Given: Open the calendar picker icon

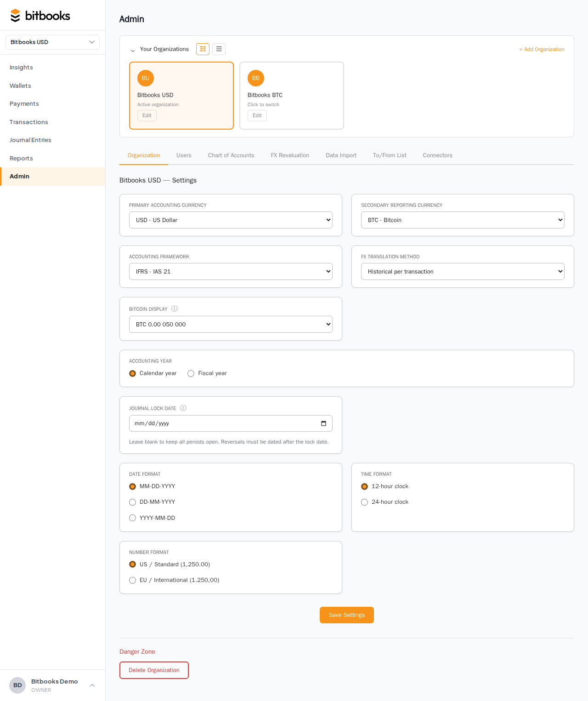Looking at the screenshot, I should pyautogui.click(x=323, y=423).
